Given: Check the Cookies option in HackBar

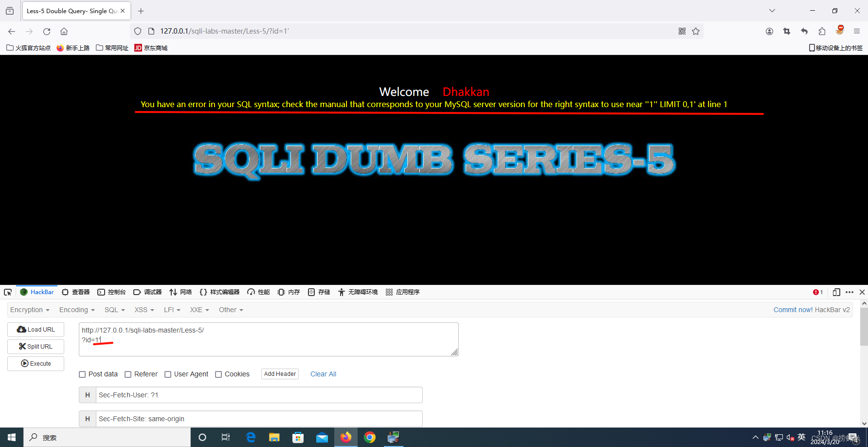Looking at the screenshot, I should [x=218, y=374].
